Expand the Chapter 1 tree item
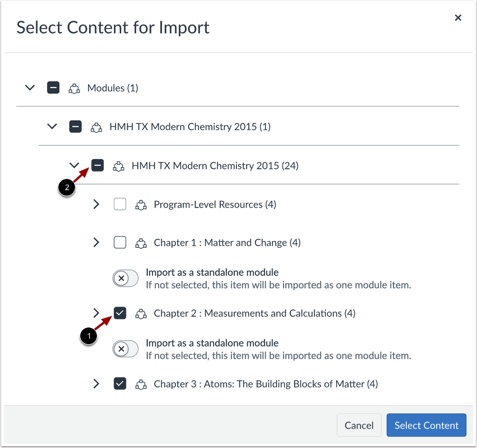Image resolution: width=477 pixels, height=448 pixels. [x=96, y=242]
